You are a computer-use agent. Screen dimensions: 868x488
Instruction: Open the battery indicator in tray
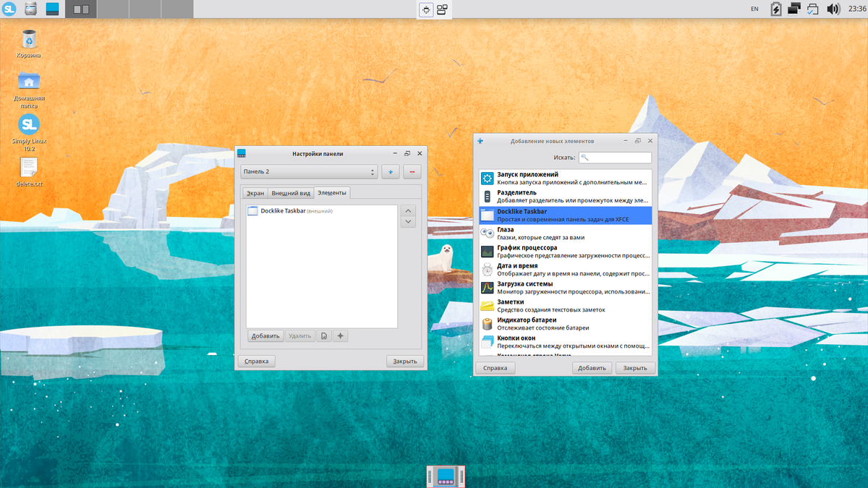tap(776, 9)
